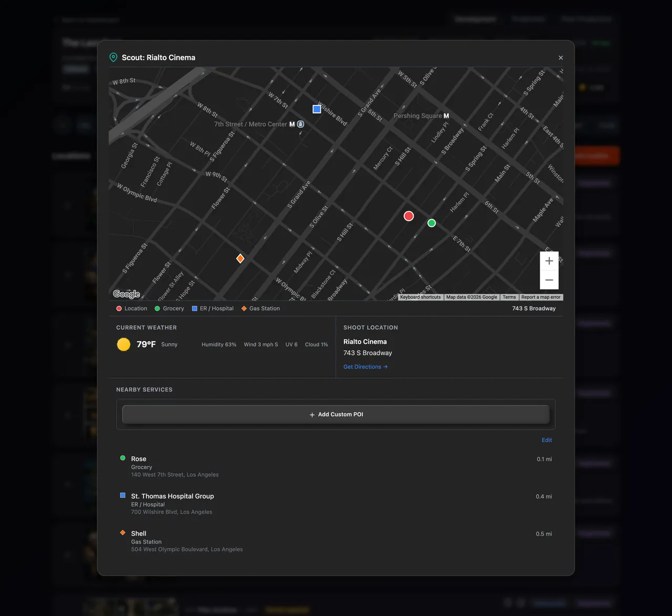Open the map Terms link

tap(509, 297)
